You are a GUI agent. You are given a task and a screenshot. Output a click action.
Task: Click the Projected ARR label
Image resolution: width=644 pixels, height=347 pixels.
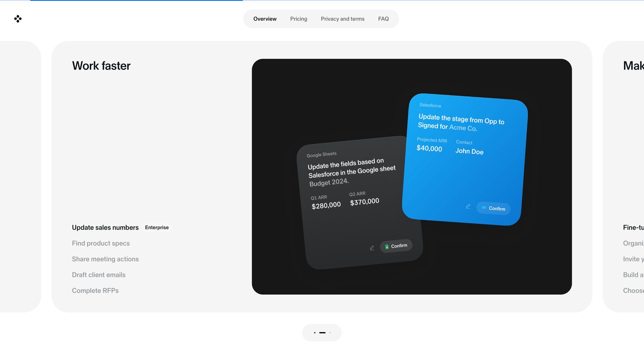coord(432,140)
